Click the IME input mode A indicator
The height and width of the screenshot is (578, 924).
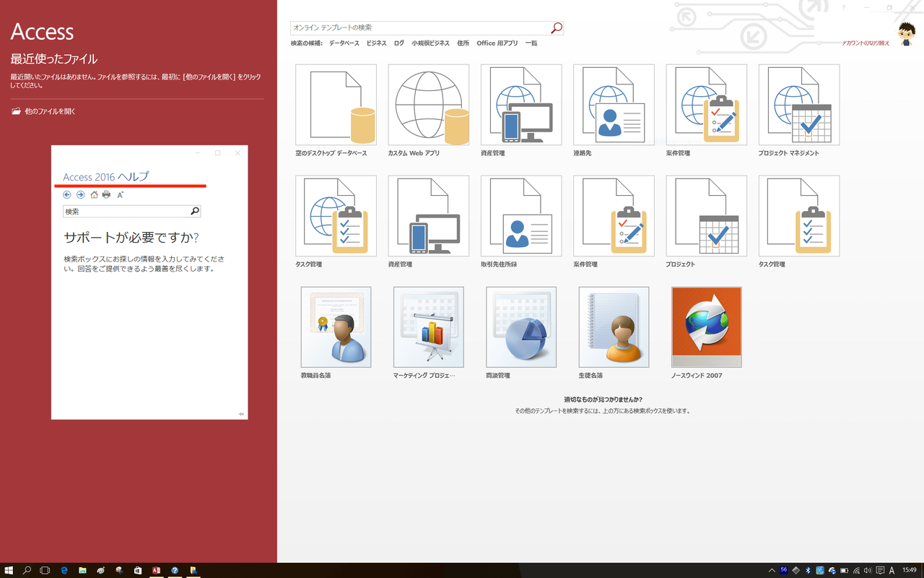(892, 570)
